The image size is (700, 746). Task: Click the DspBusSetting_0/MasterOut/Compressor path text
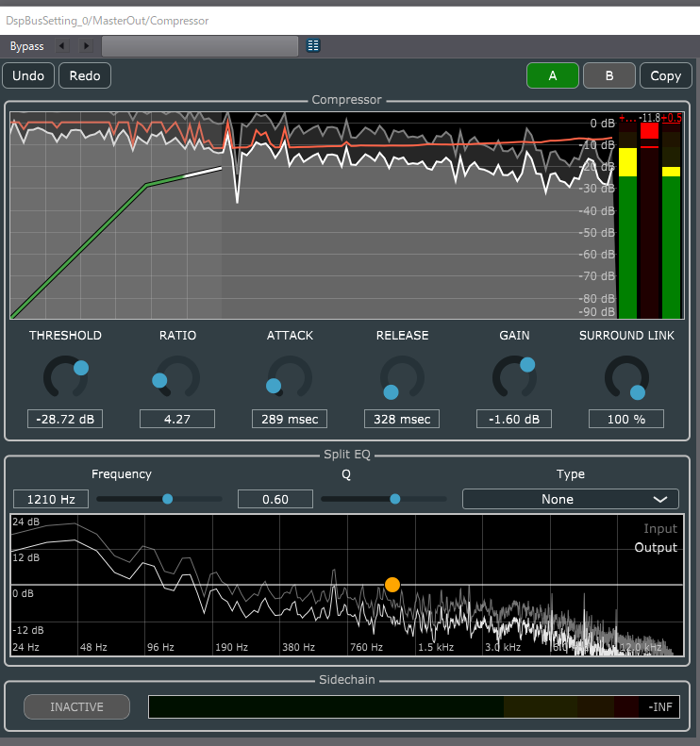[107, 21]
